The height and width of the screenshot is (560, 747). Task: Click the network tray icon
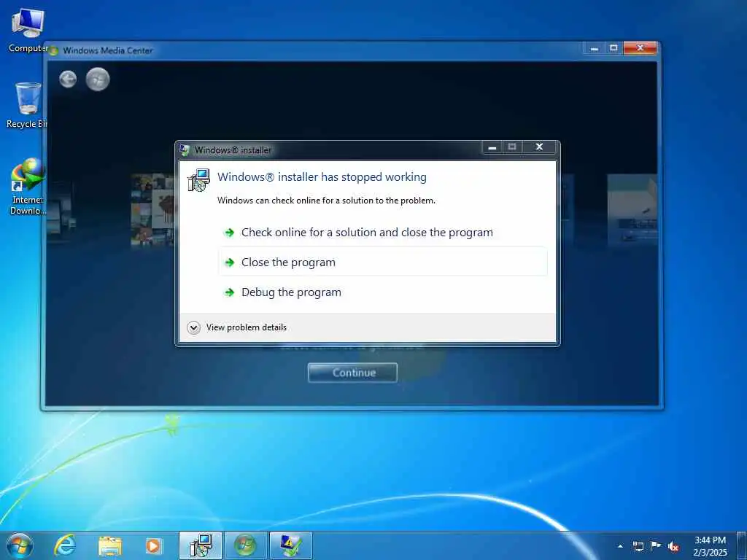[x=638, y=546]
